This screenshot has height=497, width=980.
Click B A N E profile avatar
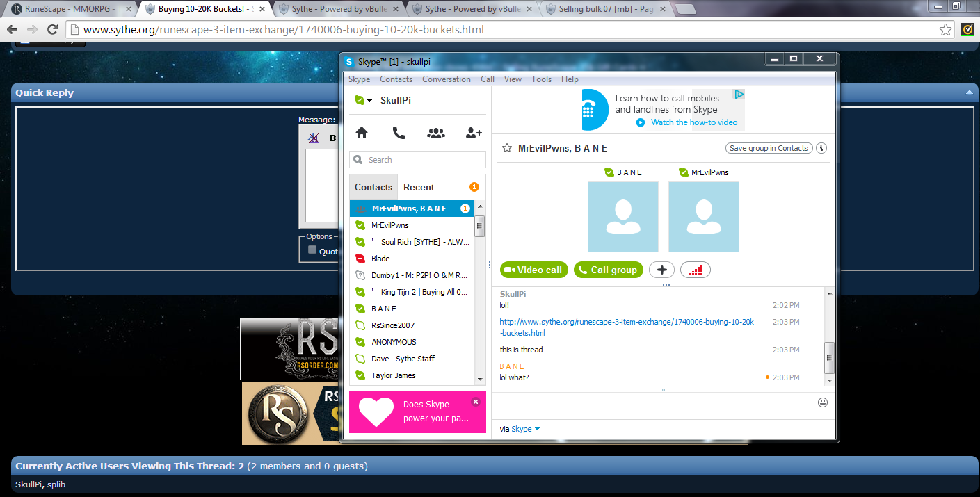click(x=623, y=217)
